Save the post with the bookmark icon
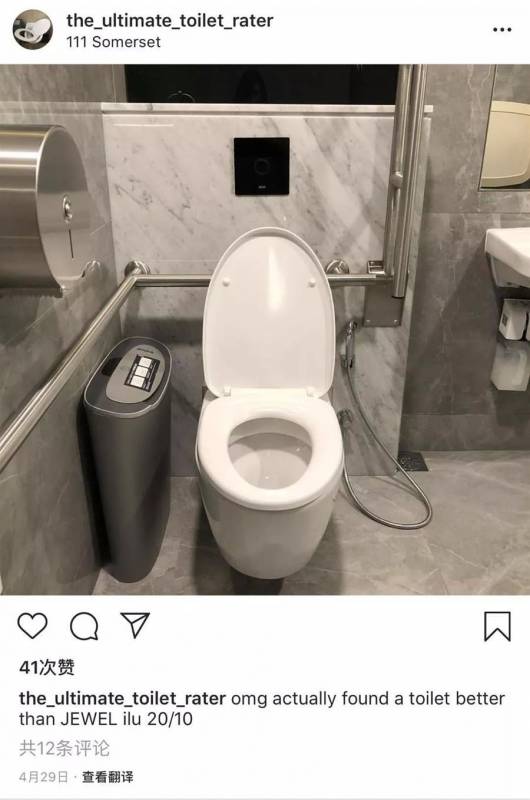530x800 pixels. click(497, 627)
